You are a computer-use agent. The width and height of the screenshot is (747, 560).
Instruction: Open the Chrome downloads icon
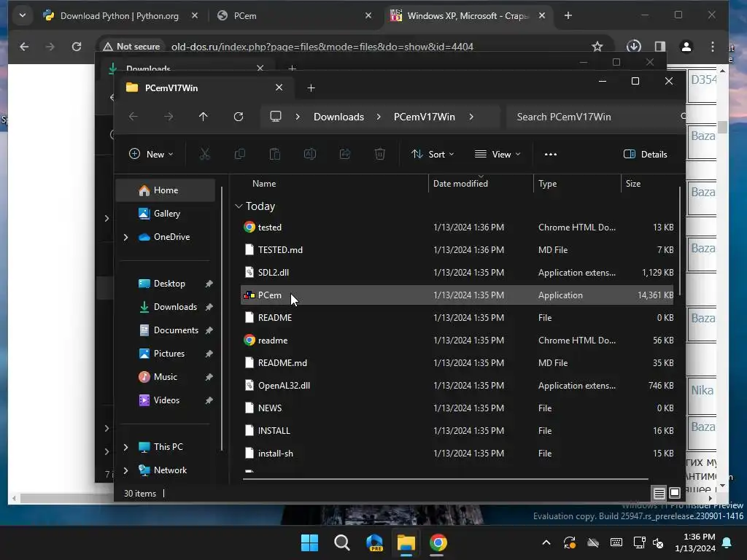634,46
